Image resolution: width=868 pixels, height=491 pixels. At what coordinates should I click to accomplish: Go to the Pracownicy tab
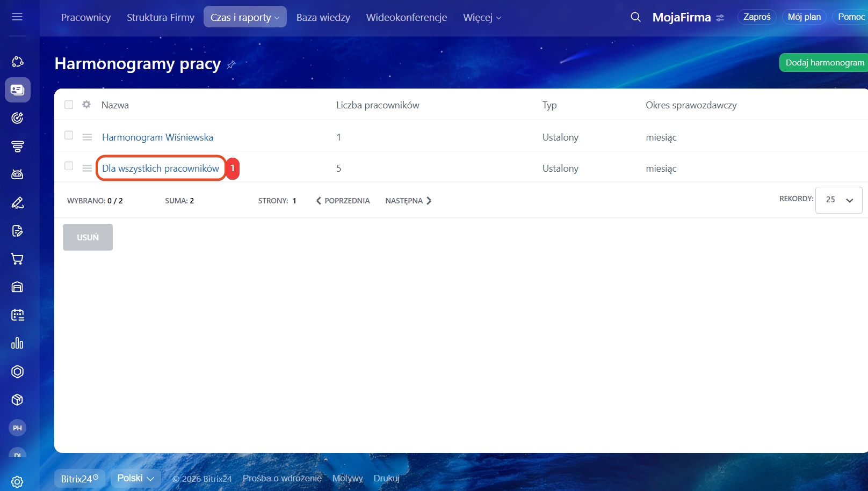point(86,17)
